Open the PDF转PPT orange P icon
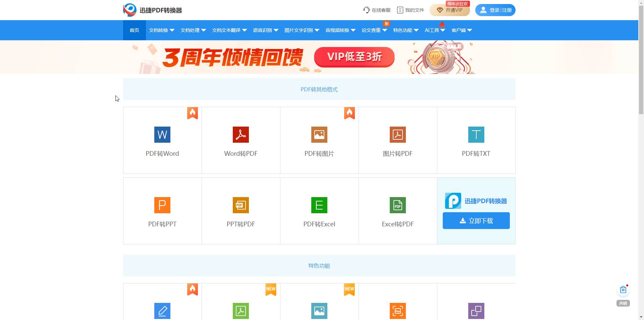 coord(162,205)
